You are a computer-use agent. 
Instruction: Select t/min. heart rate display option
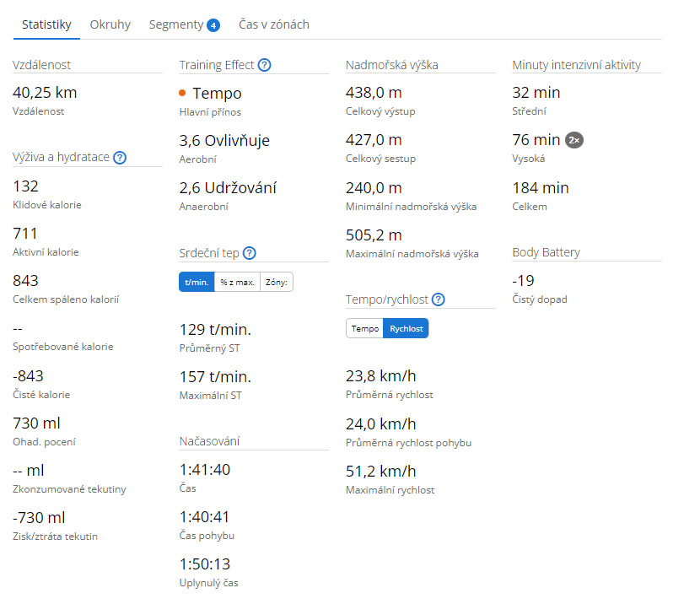click(195, 283)
